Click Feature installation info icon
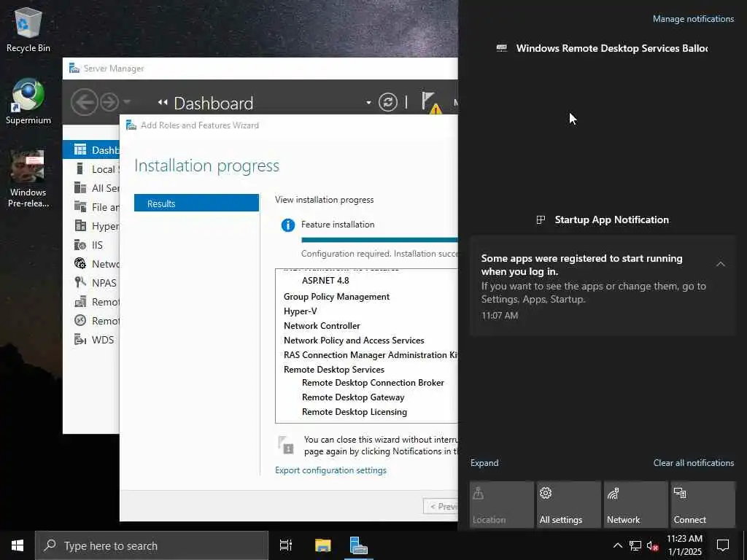Screen dimensions: 747x560 point(287,225)
